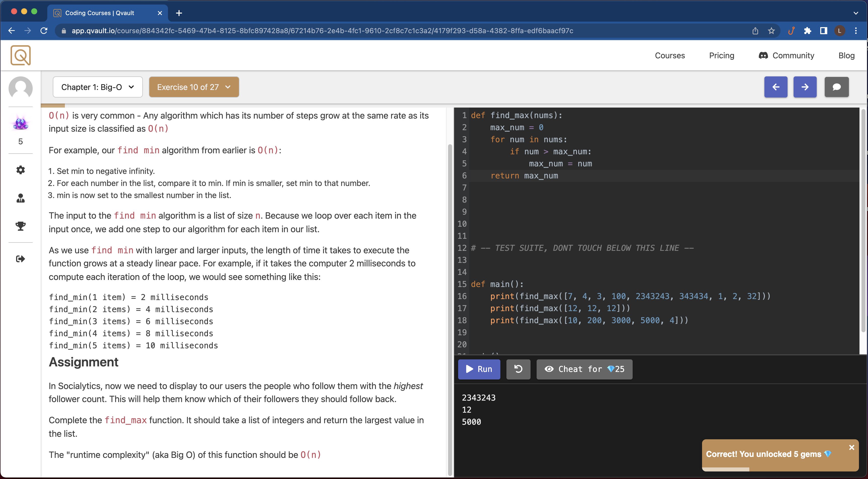Click the trophy achievements icon
This screenshot has height=479, width=868.
pos(21,226)
